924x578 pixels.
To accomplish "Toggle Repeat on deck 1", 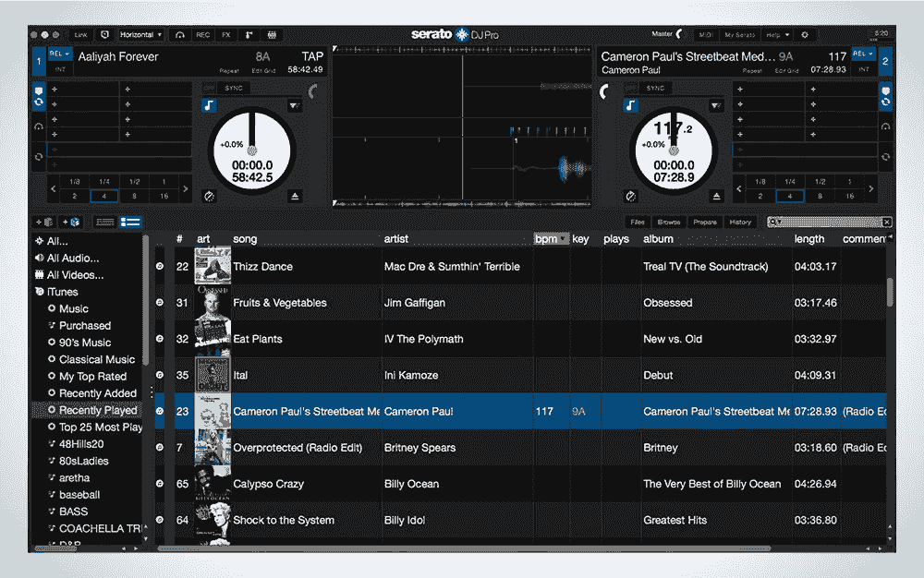I will (228, 70).
